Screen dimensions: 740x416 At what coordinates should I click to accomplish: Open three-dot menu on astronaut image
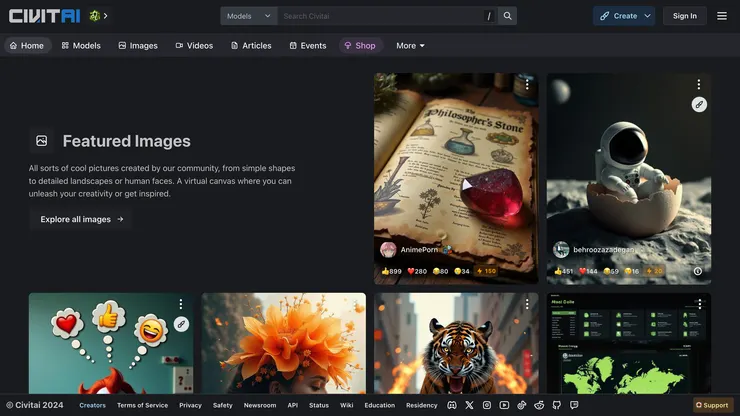698,85
